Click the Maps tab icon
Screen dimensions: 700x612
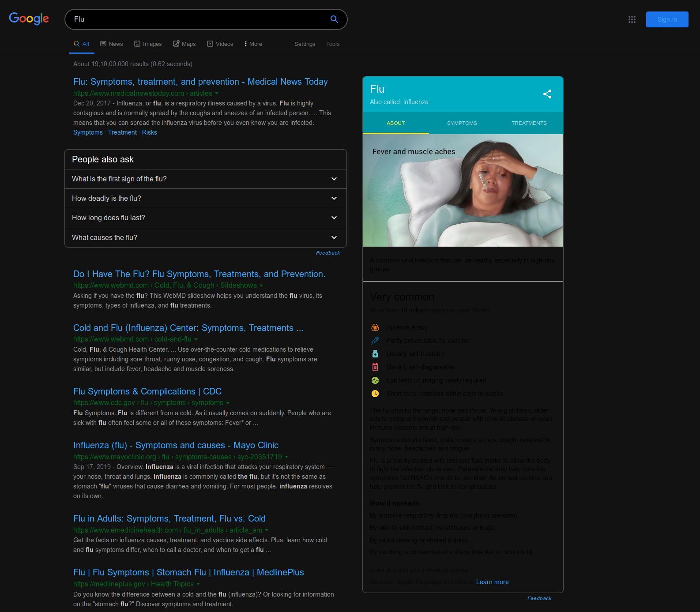[x=176, y=44]
